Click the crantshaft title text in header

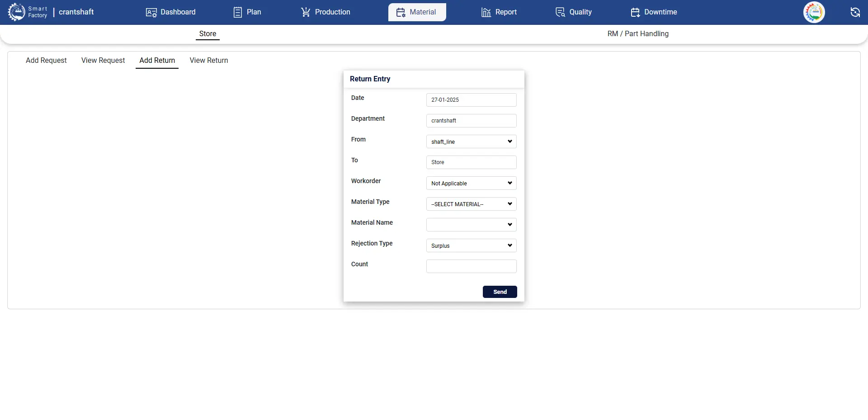pos(76,12)
